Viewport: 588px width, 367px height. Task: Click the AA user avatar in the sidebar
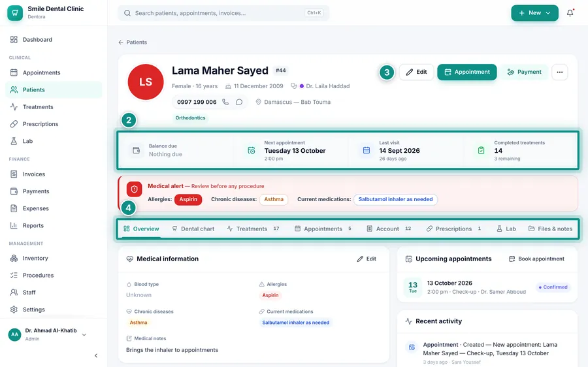(x=14, y=334)
